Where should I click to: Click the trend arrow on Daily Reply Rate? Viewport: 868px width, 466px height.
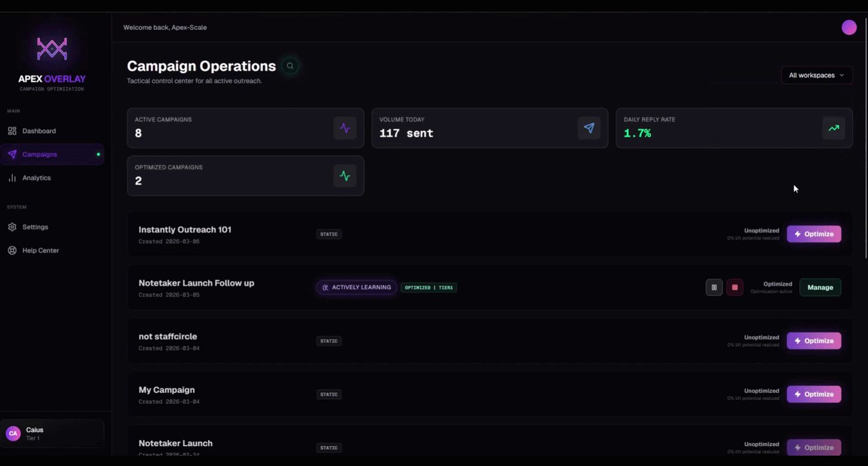pyautogui.click(x=834, y=128)
